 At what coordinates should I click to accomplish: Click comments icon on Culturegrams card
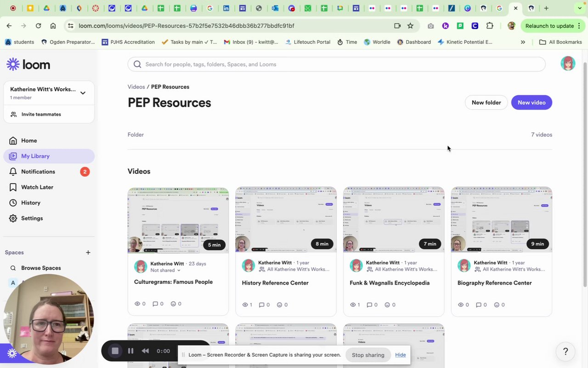[155, 304]
